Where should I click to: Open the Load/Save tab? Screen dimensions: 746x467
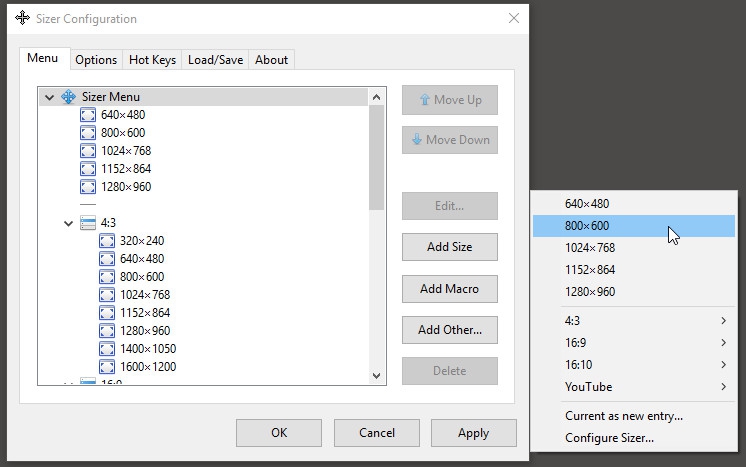216,60
